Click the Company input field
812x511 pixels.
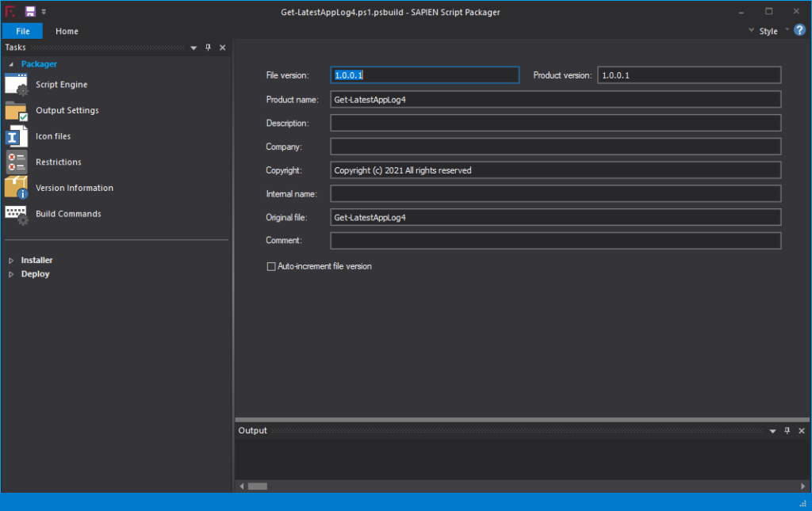[555, 147]
